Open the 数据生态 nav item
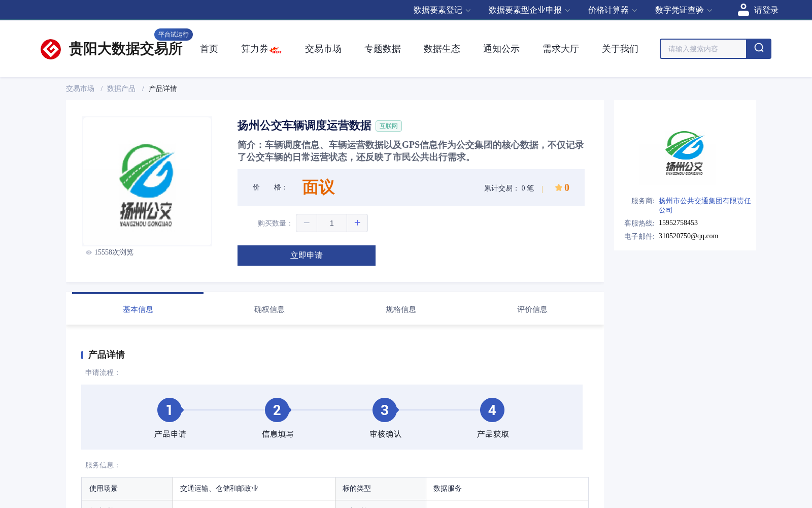 click(x=442, y=49)
